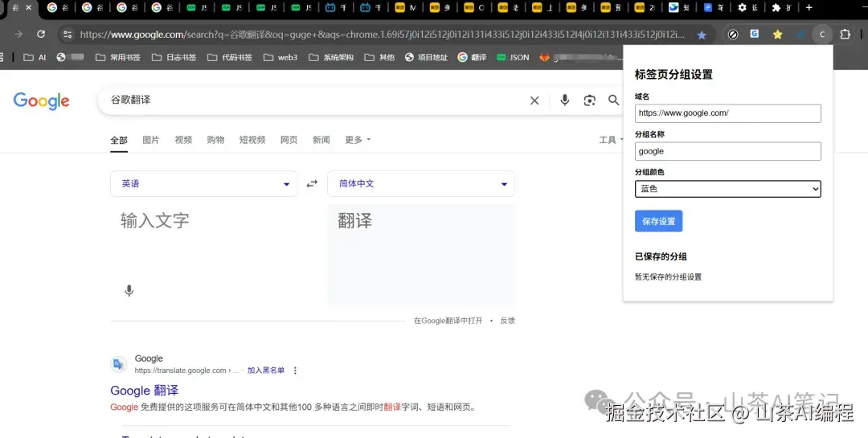
Task: Open the Extensions puzzle menu in toolbar
Action: coord(845,35)
